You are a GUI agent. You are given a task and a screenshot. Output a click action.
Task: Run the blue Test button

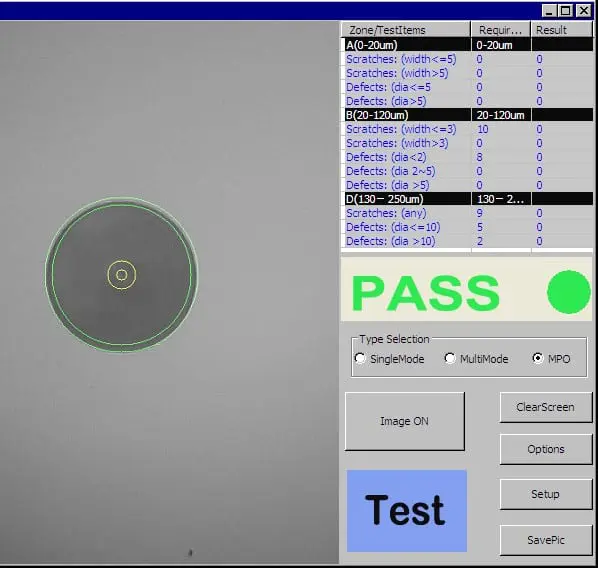407,511
